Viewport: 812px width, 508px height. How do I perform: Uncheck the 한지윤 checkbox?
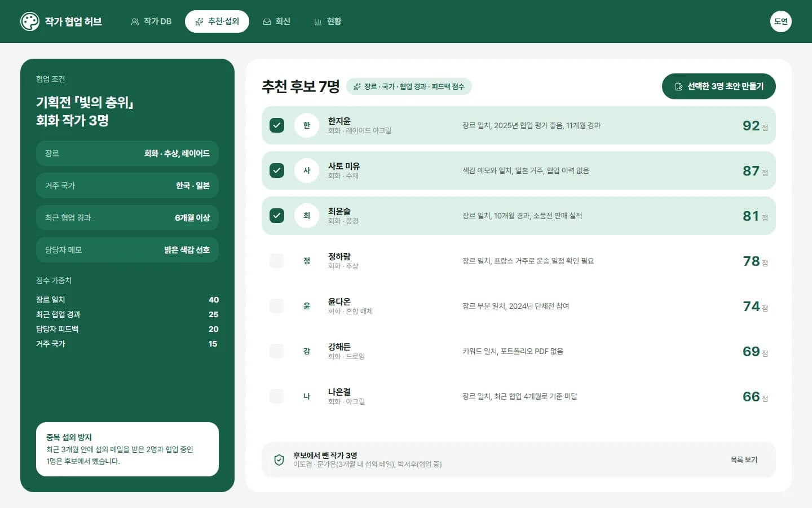pos(277,125)
